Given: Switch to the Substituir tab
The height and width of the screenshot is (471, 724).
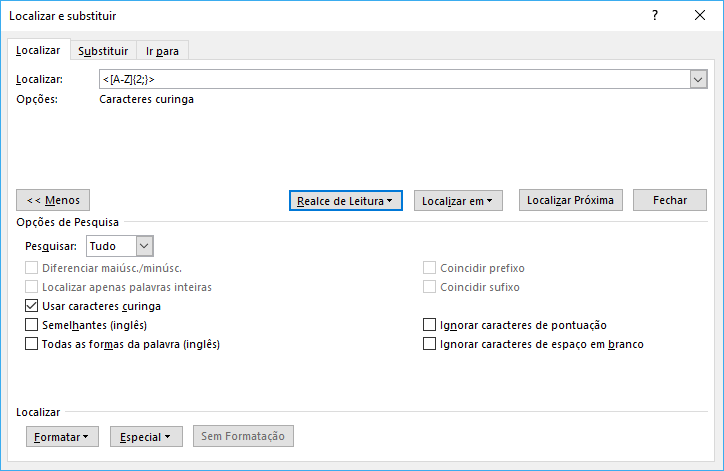Looking at the screenshot, I should pyautogui.click(x=103, y=51).
